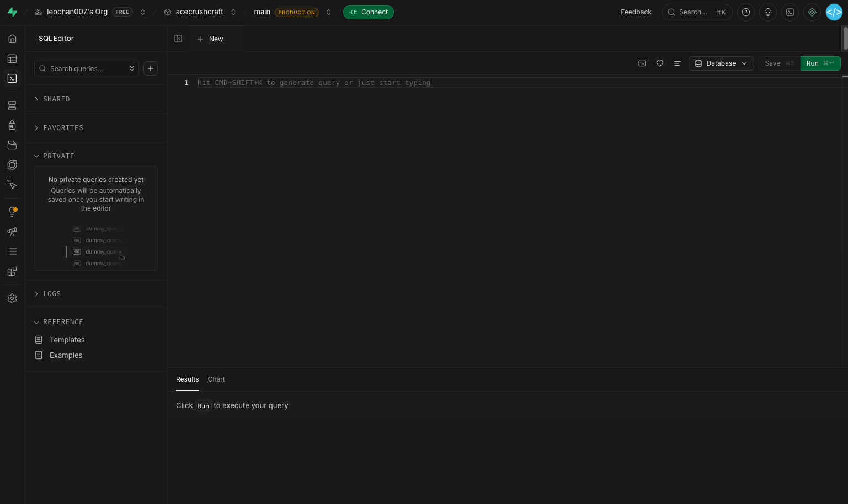Open the Advisors lightbulb in the sidebar
Screen dimensions: 848x504
[x=12, y=212]
